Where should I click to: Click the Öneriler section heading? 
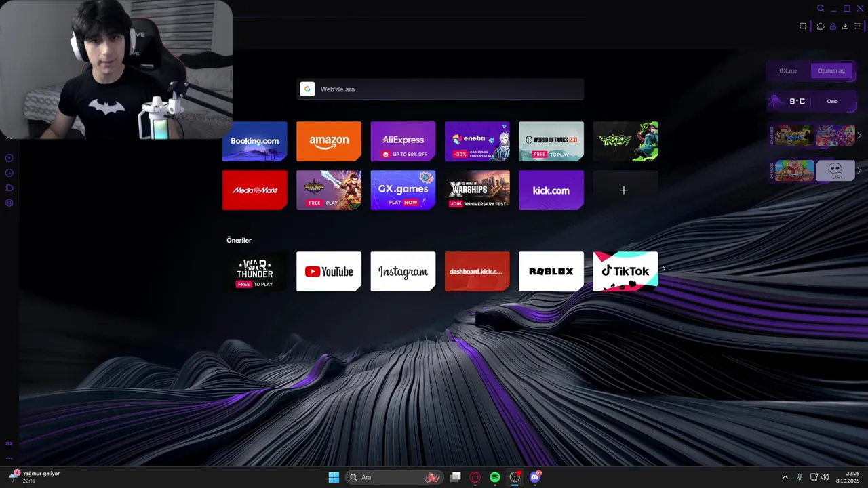pyautogui.click(x=239, y=240)
